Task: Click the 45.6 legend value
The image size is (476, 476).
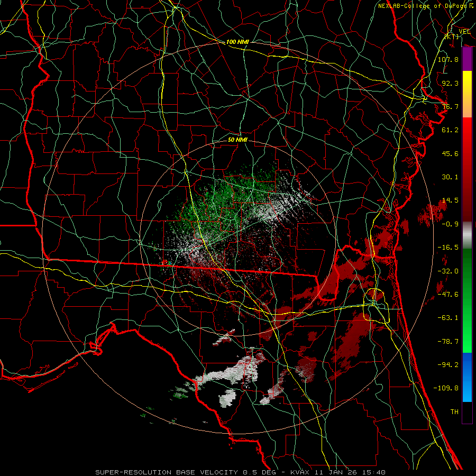Action: [x=450, y=153]
